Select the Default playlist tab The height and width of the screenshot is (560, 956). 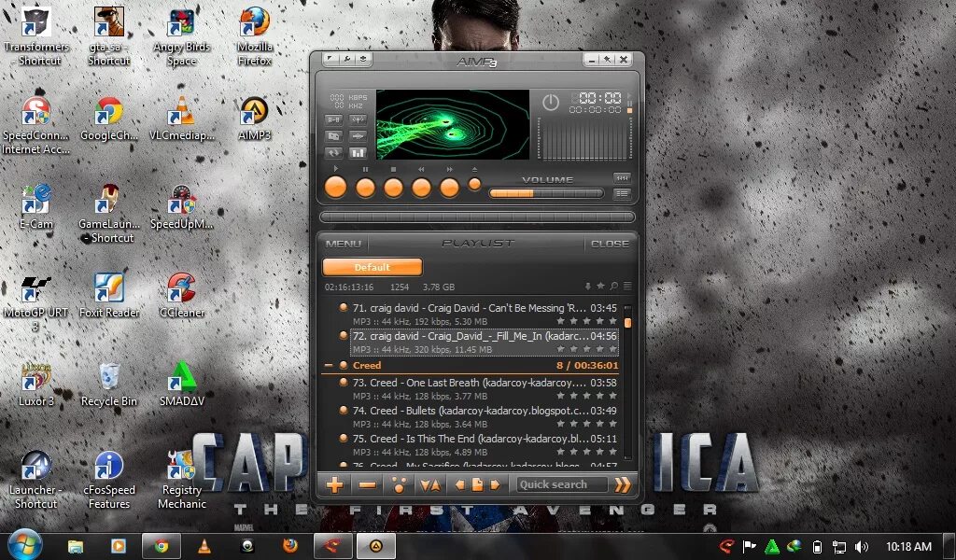[372, 268]
